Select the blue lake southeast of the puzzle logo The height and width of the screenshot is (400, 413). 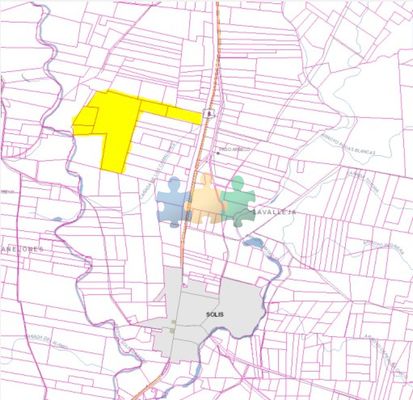(253, 242)
